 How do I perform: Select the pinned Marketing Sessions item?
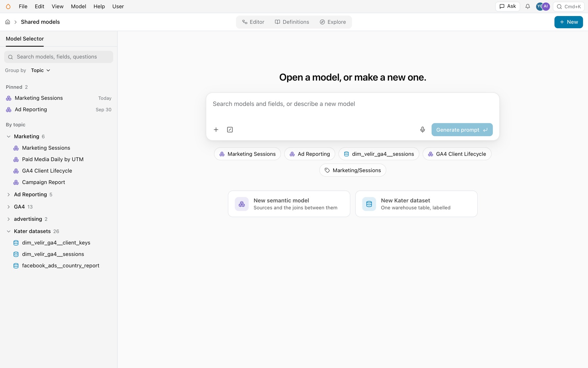59,98
